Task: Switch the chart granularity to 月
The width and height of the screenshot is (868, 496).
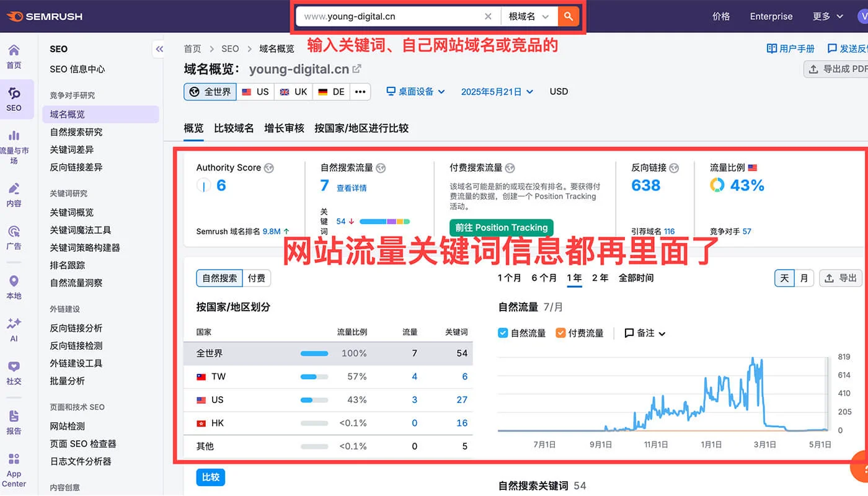Action: [804, 278]
